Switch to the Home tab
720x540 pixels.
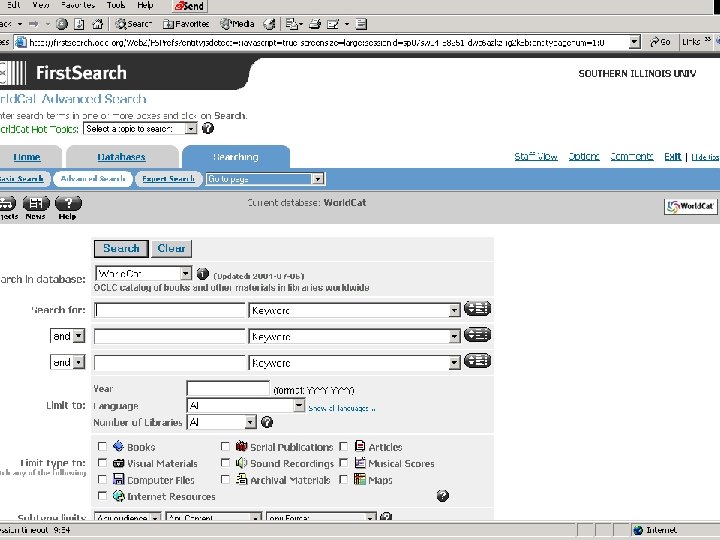click(27, 157)
